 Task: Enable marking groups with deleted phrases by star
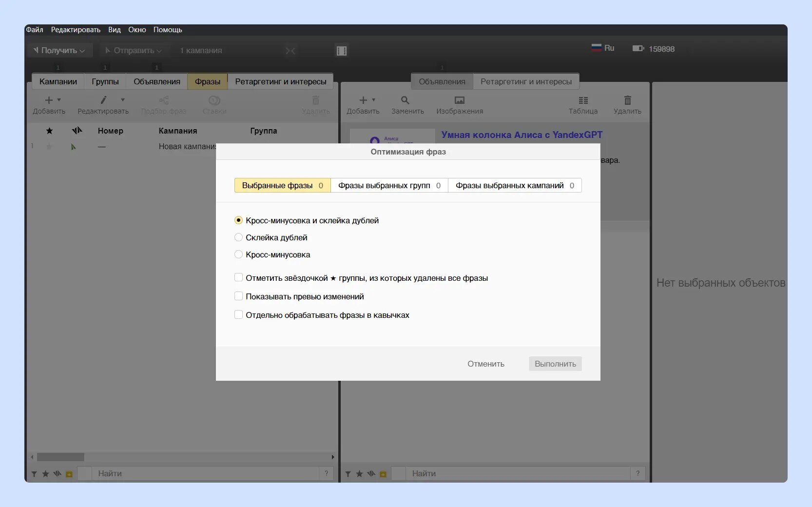238,278
